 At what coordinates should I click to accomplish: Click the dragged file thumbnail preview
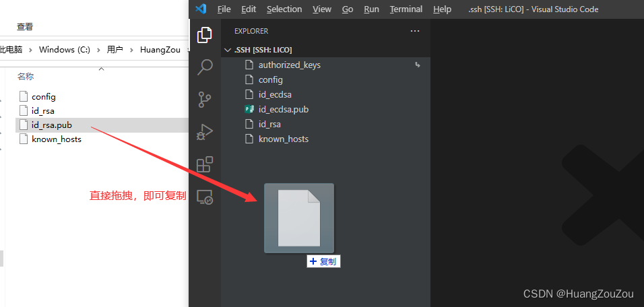pos(299,218)
